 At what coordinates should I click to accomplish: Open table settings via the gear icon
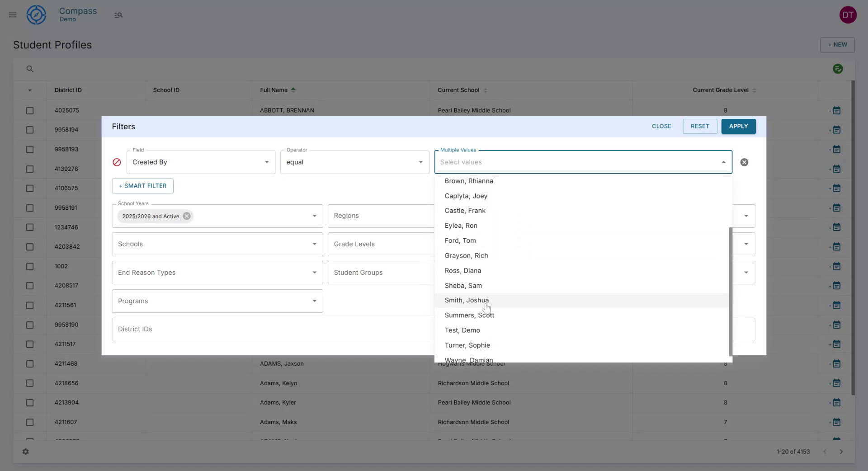[26, 452]
